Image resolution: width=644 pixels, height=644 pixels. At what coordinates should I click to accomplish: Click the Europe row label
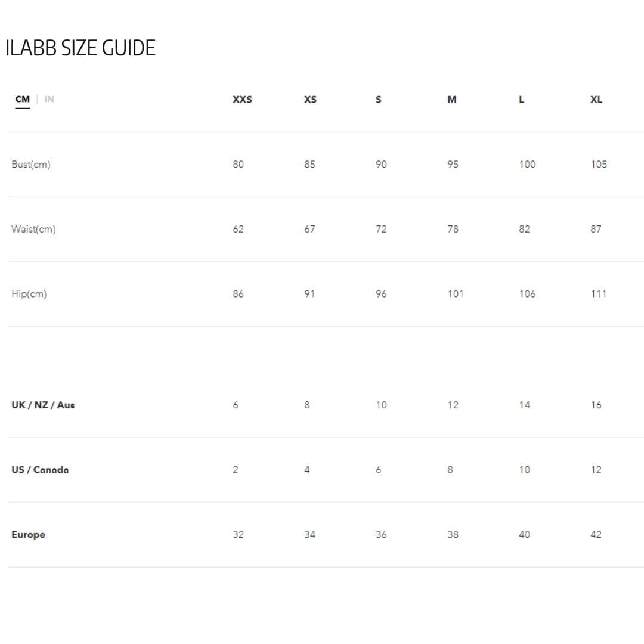coord(28,535)
